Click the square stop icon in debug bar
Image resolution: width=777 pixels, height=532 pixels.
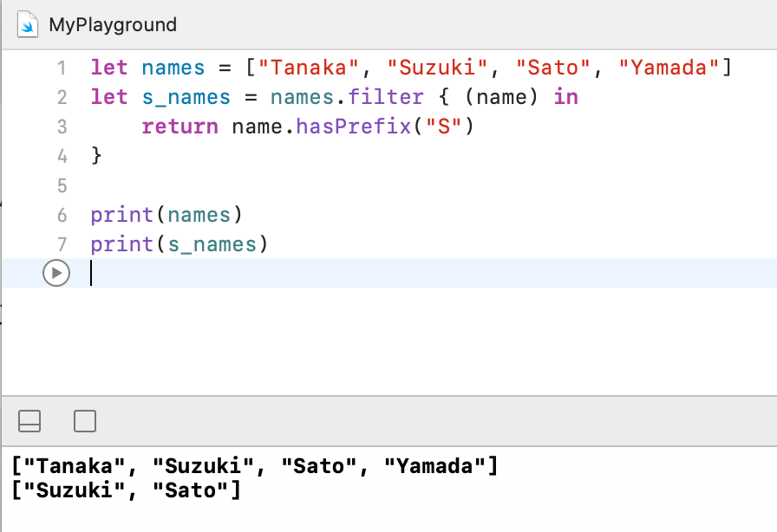85,421
